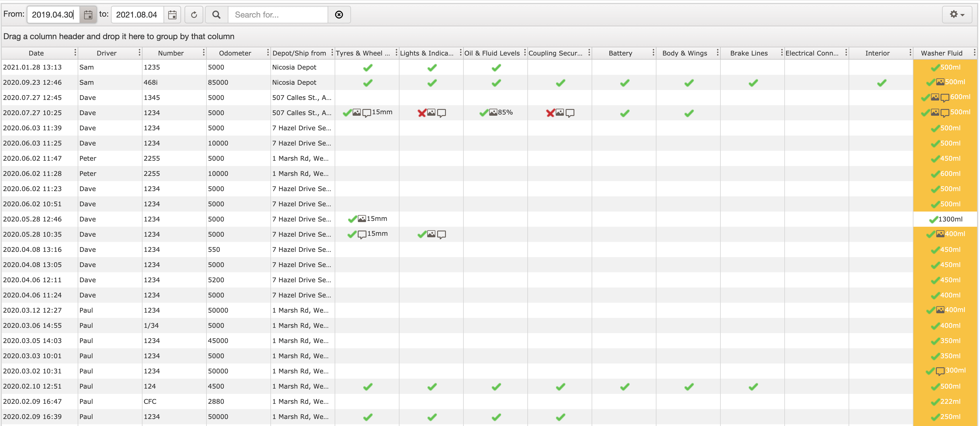Click the magnifier search button

tap(216, 15)
